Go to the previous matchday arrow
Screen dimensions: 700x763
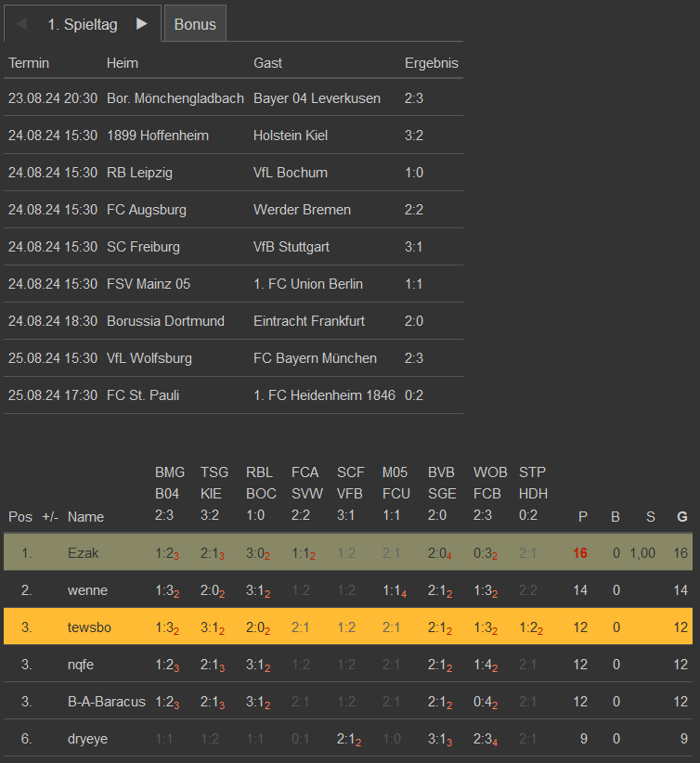21,24
